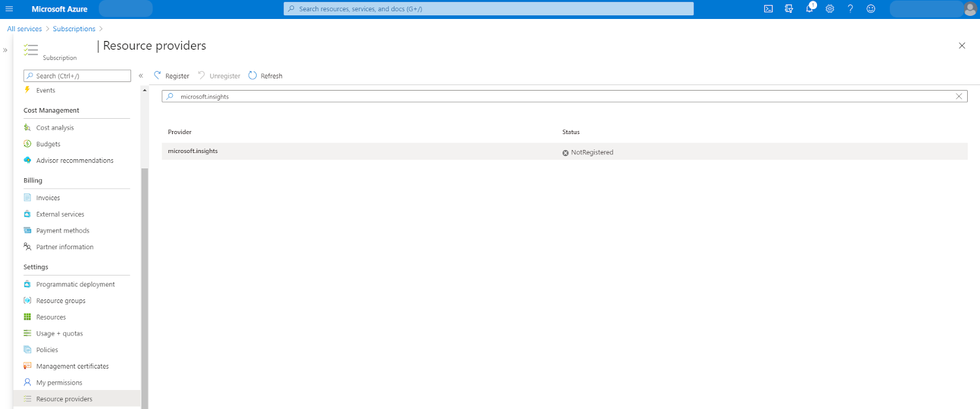Click the Advisor recommendations icon

(27, 160)
